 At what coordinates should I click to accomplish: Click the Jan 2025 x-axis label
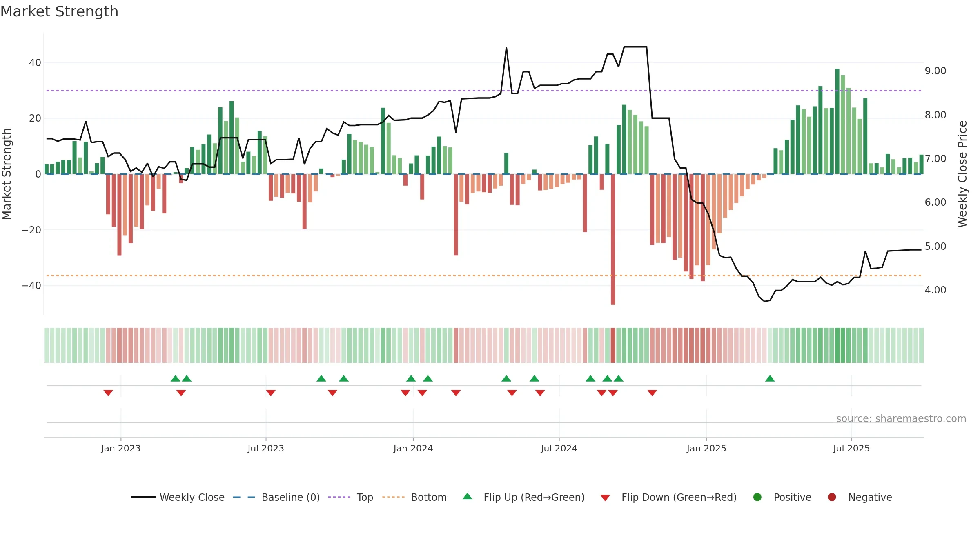706,448
